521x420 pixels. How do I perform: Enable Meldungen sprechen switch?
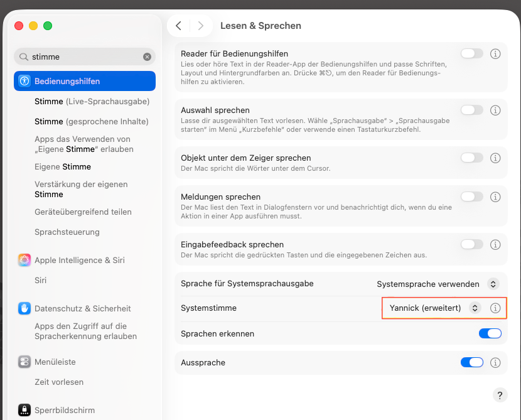471,197
